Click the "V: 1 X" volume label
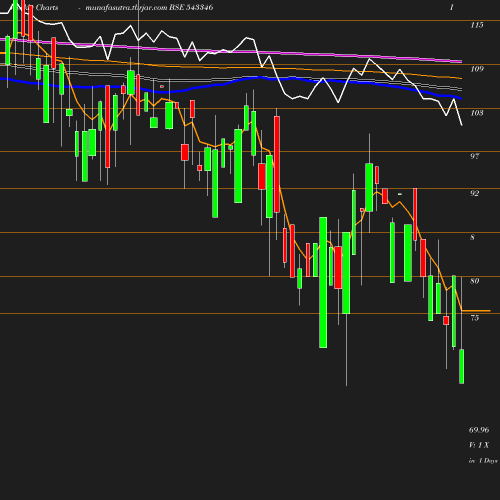The height and width of the screenshot is (500, 500). point(479,445)
